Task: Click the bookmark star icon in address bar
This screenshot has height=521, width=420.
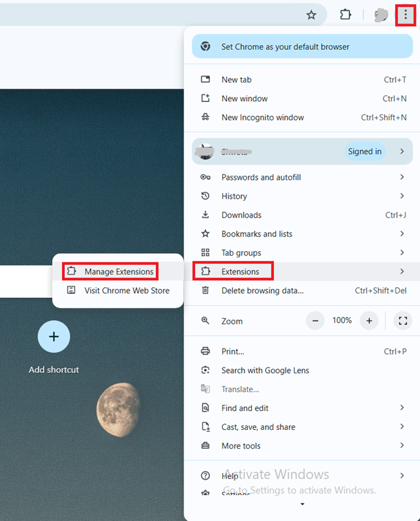Action: click(x=311, y=15)
